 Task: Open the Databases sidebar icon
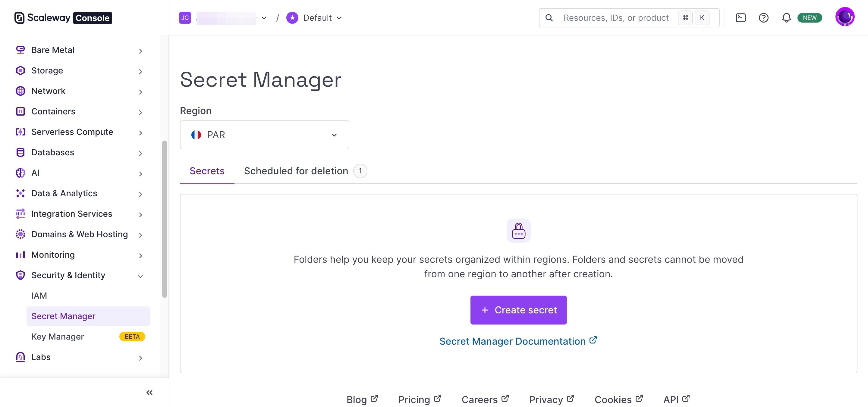coord(20,153)
